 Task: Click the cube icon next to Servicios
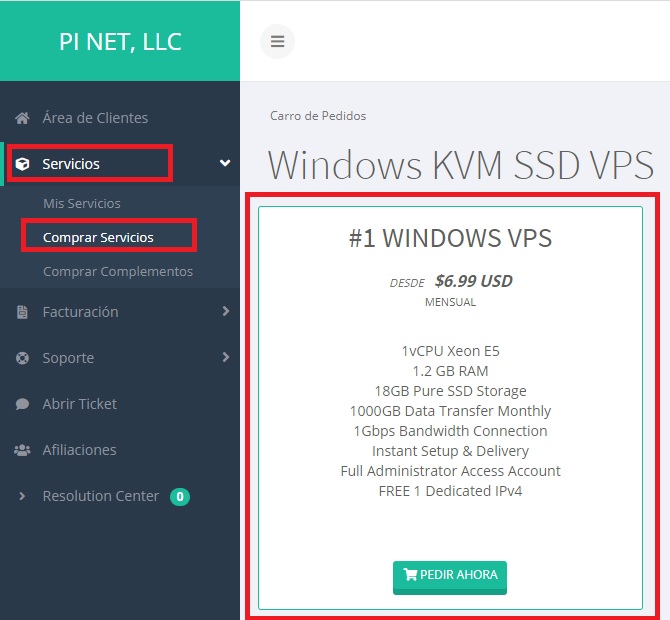click(22, 164)
